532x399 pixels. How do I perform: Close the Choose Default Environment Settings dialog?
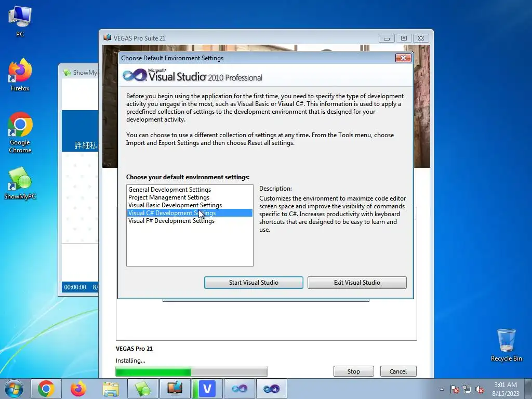pos(403,58)
